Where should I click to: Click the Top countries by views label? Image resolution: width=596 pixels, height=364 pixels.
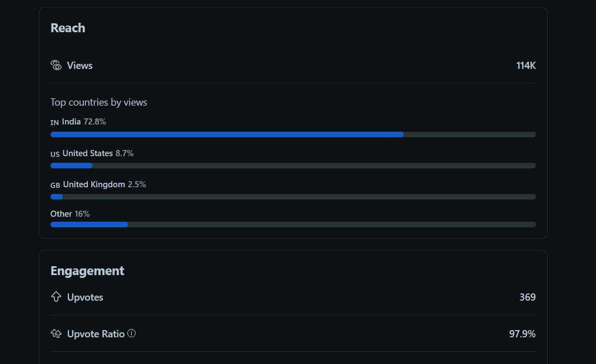99,102
